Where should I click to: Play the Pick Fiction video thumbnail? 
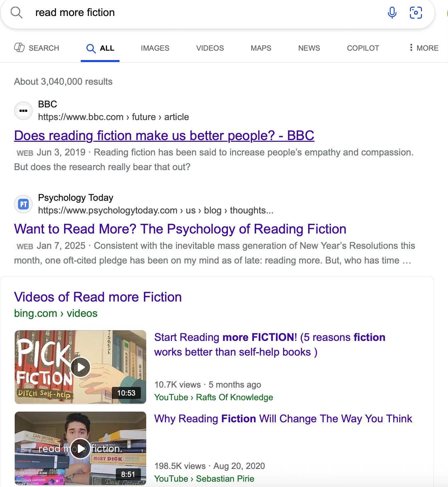(x=80, y=367)
